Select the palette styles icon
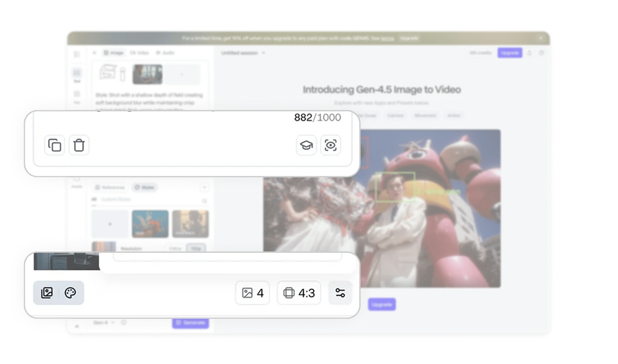The height and width of the screenshot is (364, 618). [70, 293]
